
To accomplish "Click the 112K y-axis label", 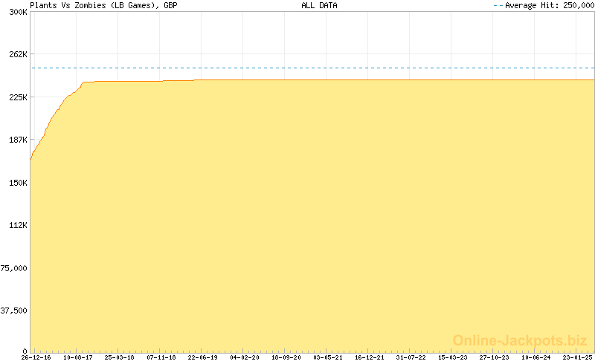I will [x=17, y=225].
